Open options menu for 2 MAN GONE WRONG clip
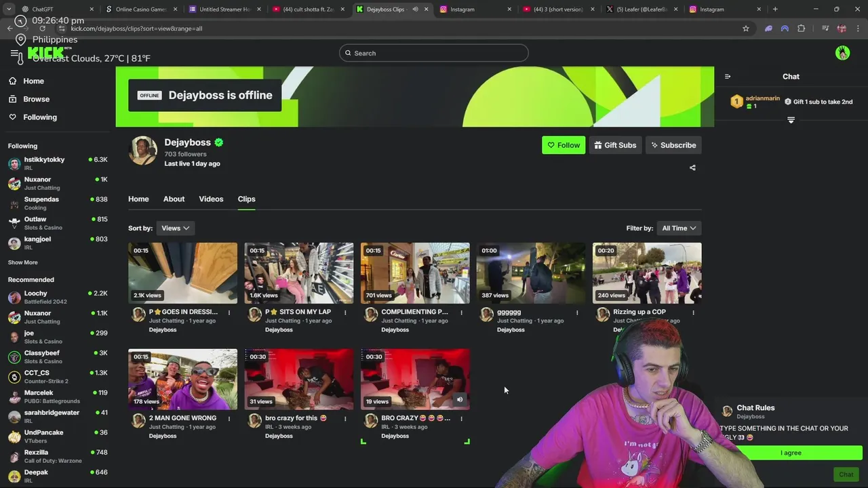This screenshot has width=868, height=488. click(229, 419)
